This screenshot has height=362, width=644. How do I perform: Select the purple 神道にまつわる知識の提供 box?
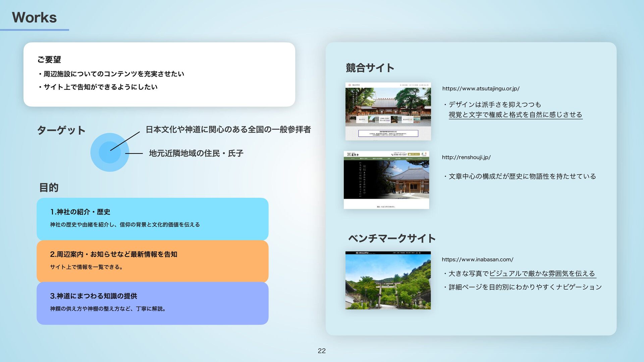[x=152, y=303]
